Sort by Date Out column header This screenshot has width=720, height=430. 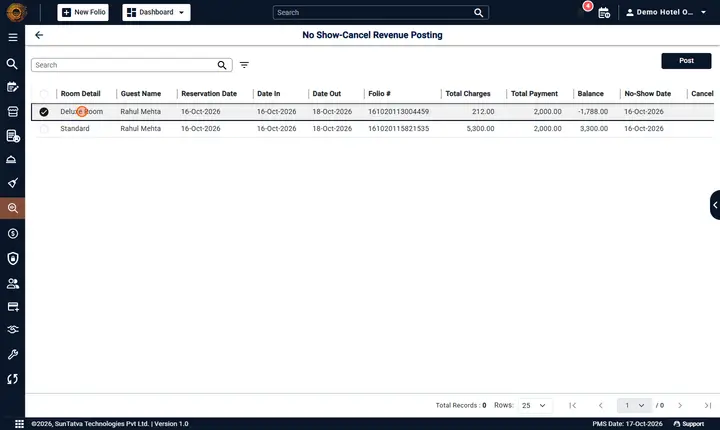click(326, 94)
